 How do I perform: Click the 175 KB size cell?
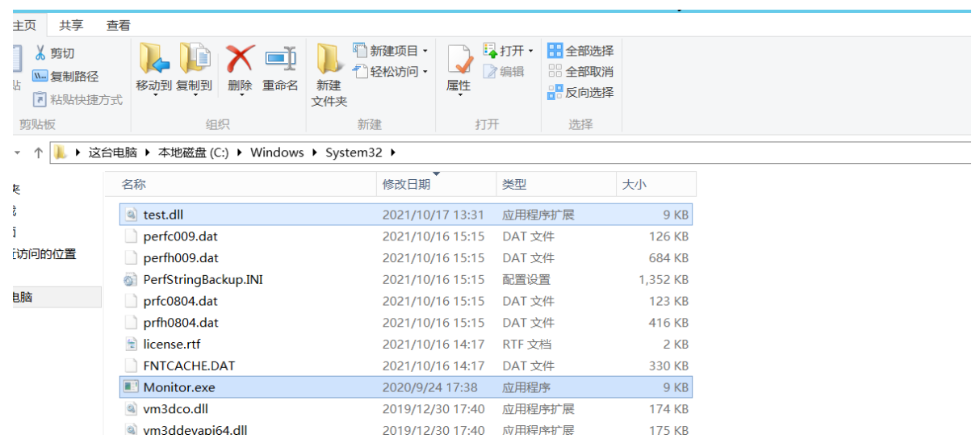[x=668, y=430]
